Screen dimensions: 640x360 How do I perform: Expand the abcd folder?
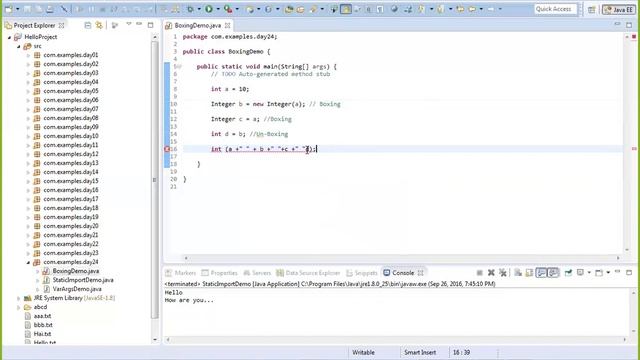tap(18, 307)
